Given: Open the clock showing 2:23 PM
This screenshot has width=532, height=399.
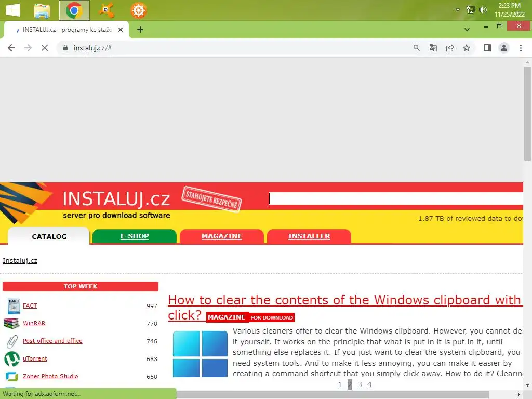Looking at the screenshot, I should (x=509, y=10).
